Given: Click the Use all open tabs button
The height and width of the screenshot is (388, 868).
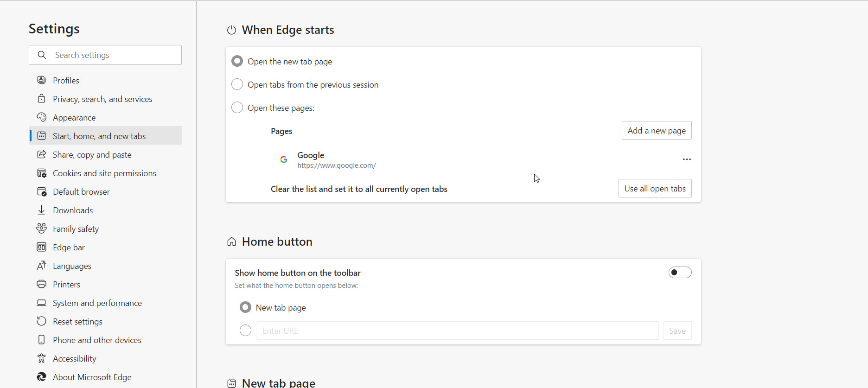Looking at the screenshot, I should 655,189.
